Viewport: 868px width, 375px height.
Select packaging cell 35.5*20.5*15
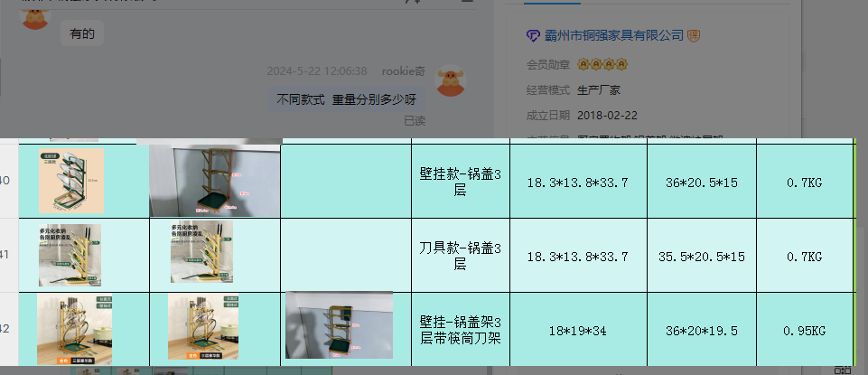point(702,256)
